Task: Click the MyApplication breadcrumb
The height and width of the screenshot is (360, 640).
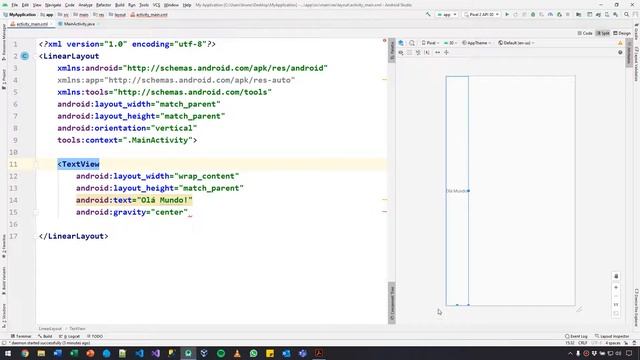Action: pos(20,15)
